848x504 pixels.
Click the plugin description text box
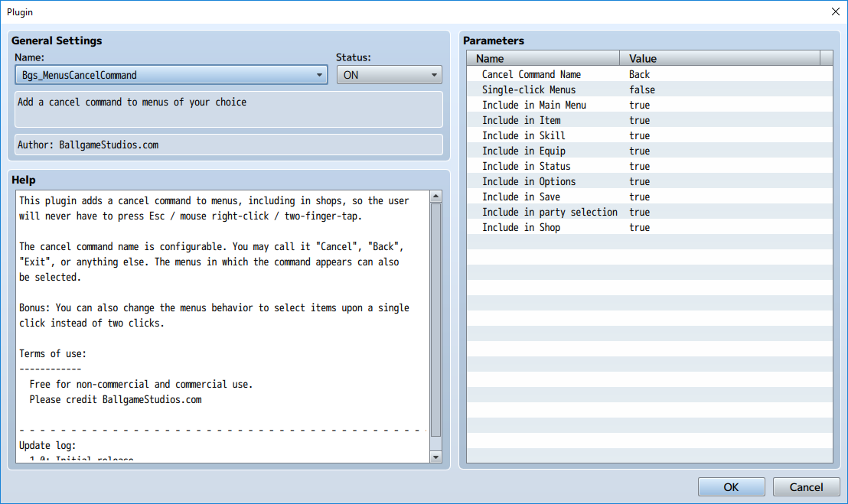[228, 109]
